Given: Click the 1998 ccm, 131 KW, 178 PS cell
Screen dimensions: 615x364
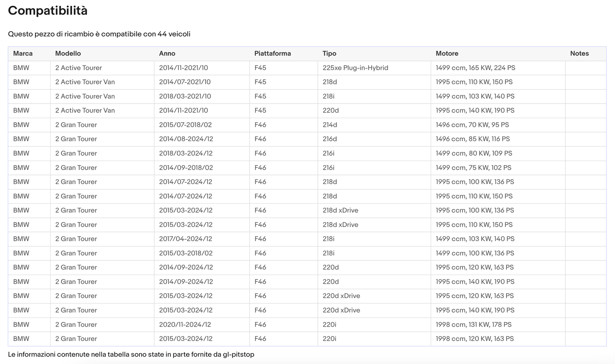Looking at the screenshot, I should (x=498, y=325).
